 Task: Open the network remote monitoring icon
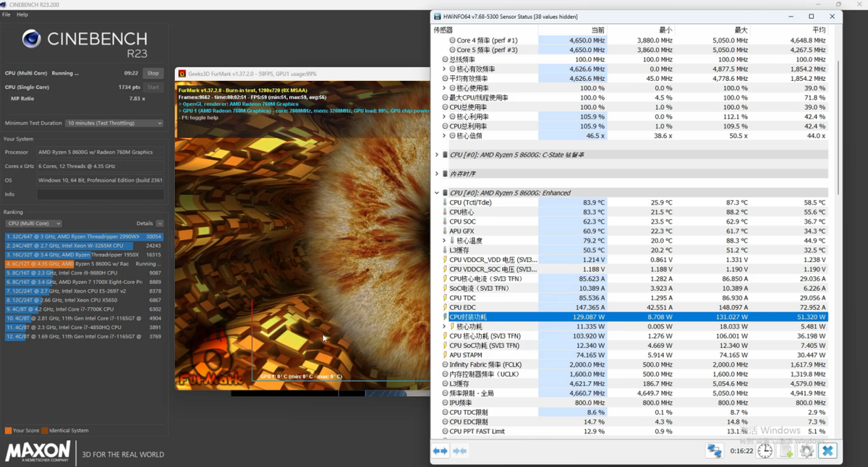click(x=715, y=451)
